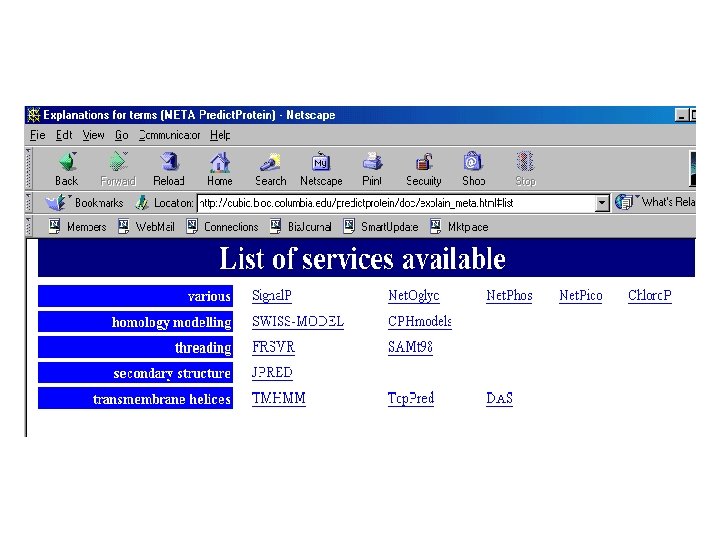Open the View menu
720x540 pixels.
93,135
